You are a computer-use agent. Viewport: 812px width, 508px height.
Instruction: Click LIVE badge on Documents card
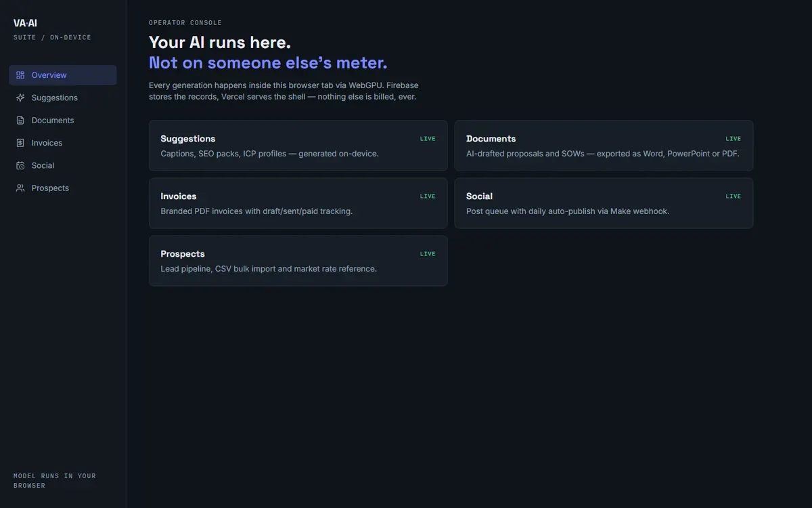pyautogui.click(x=734, y=139)
